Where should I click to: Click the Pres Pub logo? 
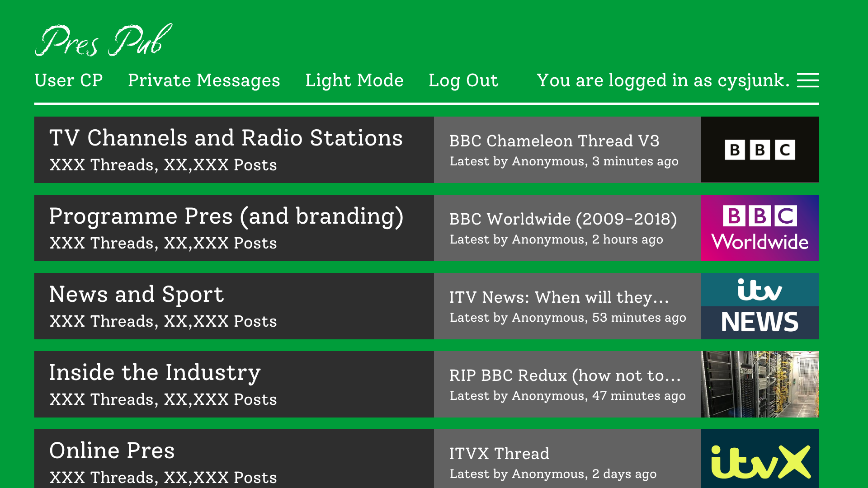coord(104,41)
